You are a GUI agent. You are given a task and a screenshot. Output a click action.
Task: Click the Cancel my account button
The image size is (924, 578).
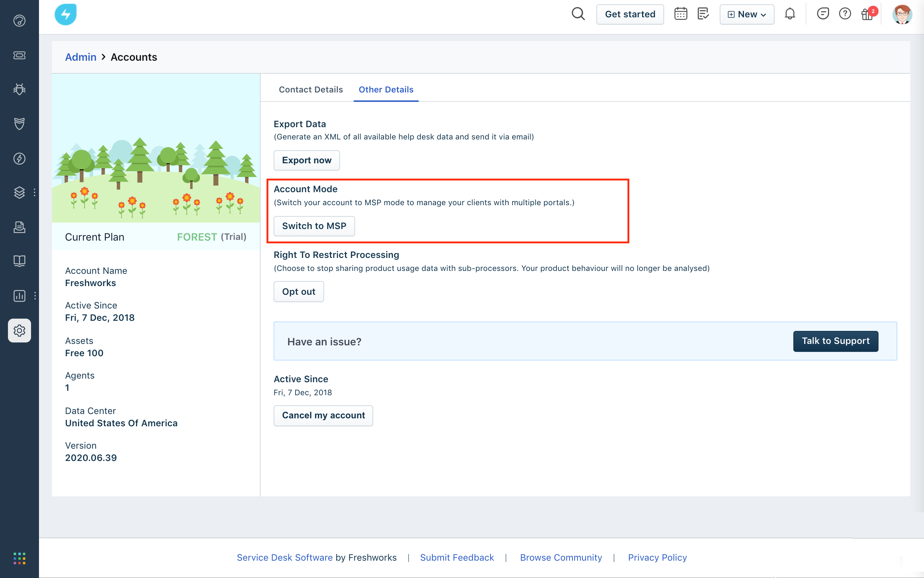pyautogui.click(x=323, y=415)
